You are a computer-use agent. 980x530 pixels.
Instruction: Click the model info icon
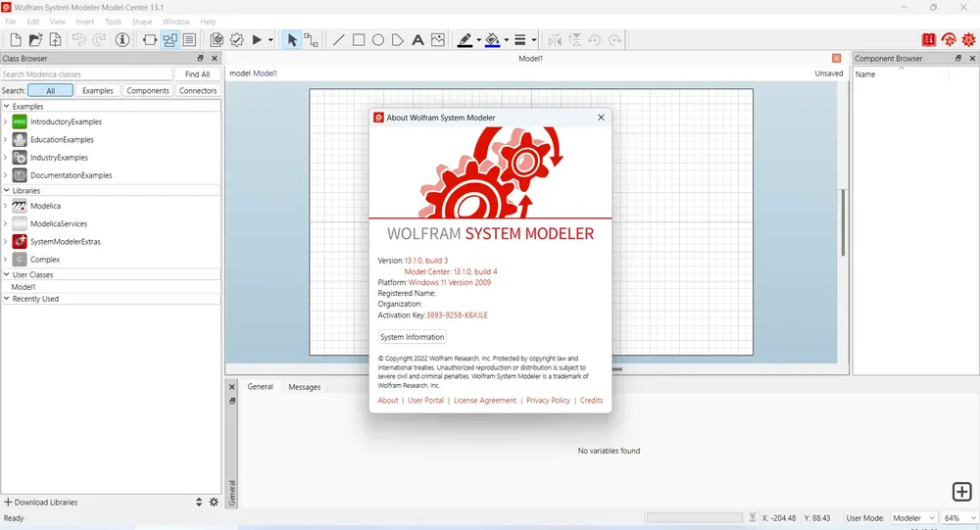122,40
